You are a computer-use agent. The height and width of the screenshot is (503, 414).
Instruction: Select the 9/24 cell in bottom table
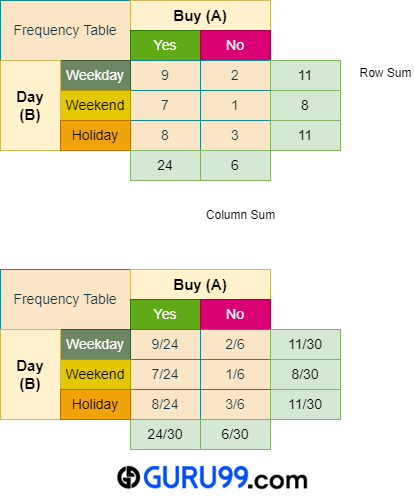(x=165, y=344)
